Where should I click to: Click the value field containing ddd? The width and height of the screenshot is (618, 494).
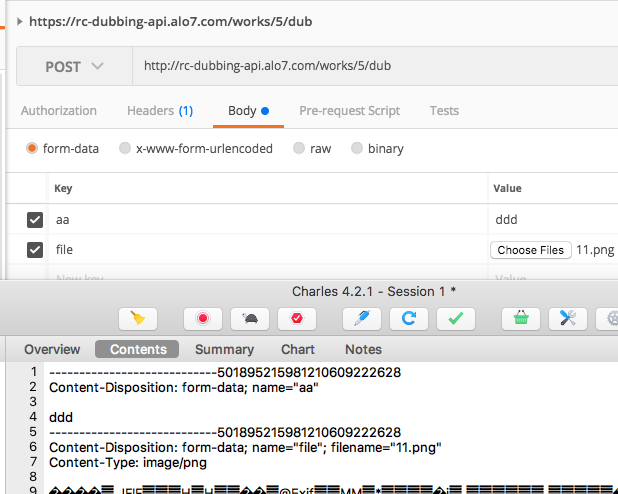553,220
